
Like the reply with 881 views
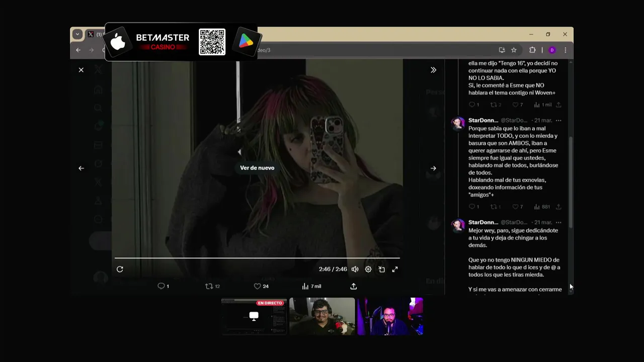[x=517, y=207]
